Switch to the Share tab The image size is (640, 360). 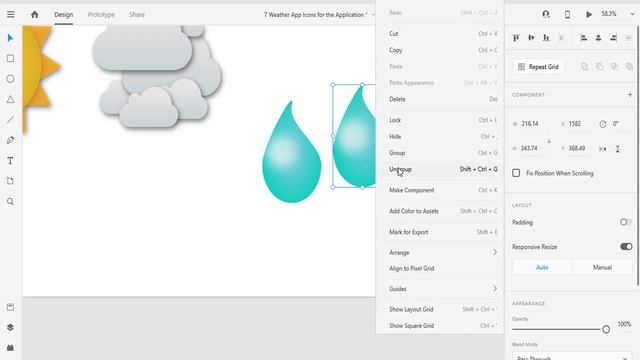pyautogui.click(x=137, y=14)
